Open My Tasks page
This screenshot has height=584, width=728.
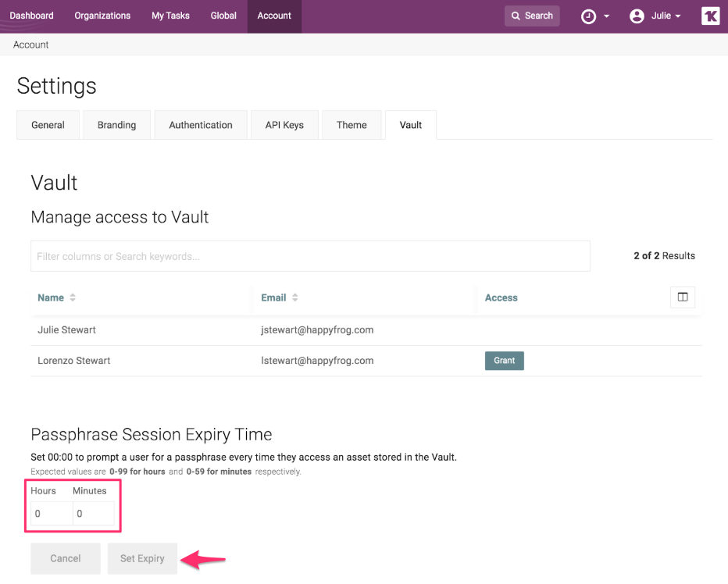point(170,16)
